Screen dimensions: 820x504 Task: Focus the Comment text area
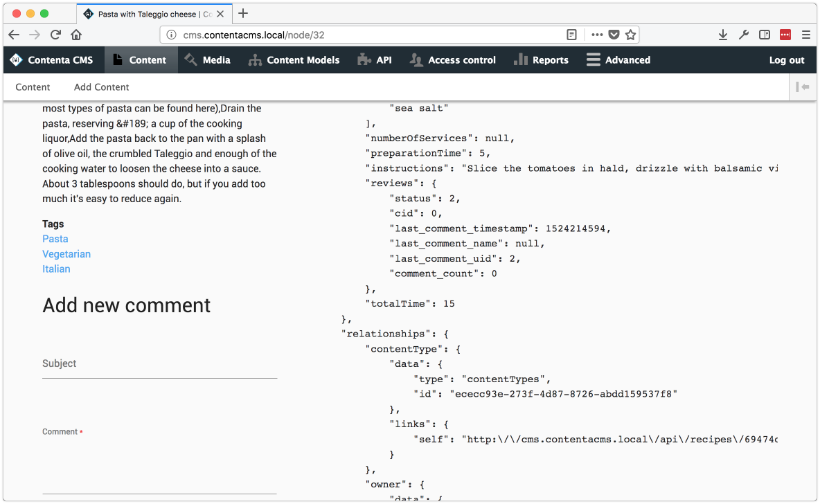[159, 467]
